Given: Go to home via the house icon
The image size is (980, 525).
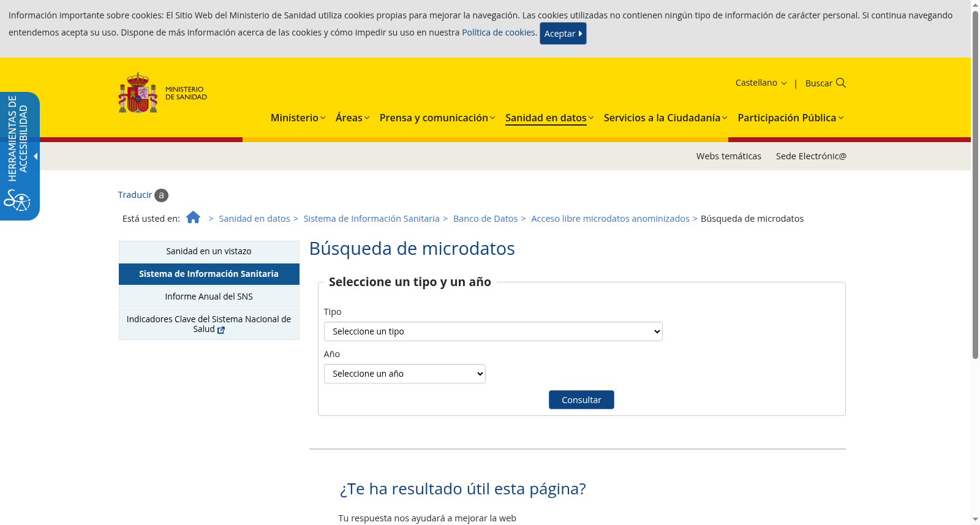Looking at the screenshot, I should [193, 217].
